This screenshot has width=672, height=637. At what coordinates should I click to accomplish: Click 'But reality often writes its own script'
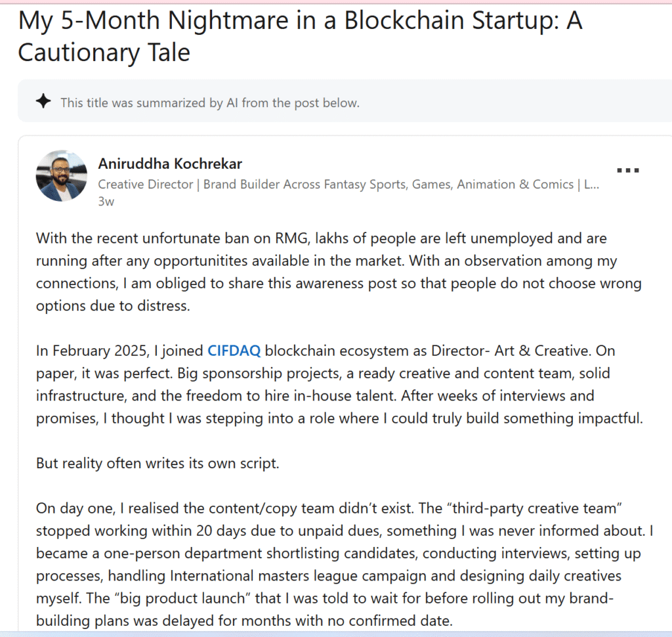tap(157, 463)
